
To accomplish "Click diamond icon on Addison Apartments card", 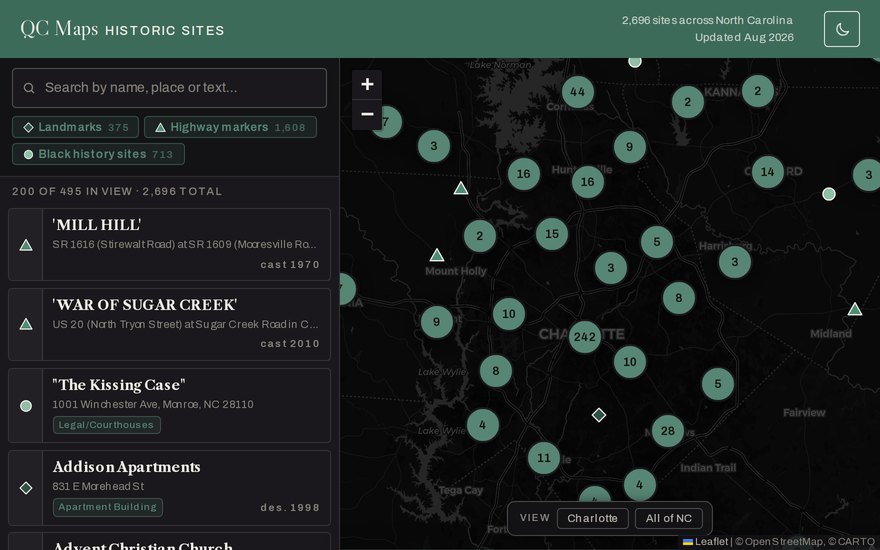I will pos(26,488).
